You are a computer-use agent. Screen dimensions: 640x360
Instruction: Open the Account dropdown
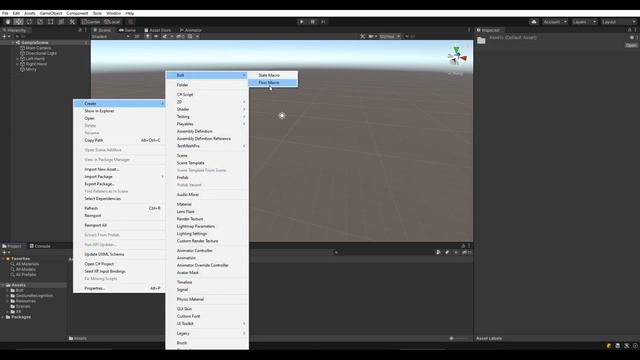pyautogui.click(x=555, y=22)
